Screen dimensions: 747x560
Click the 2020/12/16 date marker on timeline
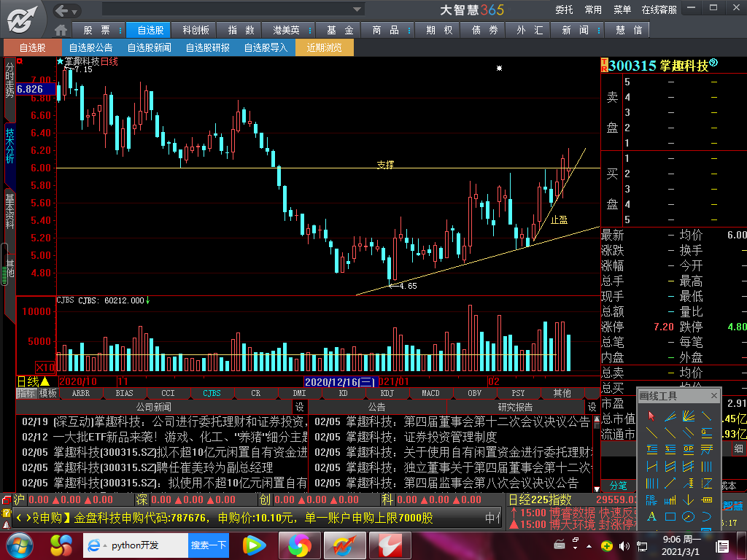[341, 382]
